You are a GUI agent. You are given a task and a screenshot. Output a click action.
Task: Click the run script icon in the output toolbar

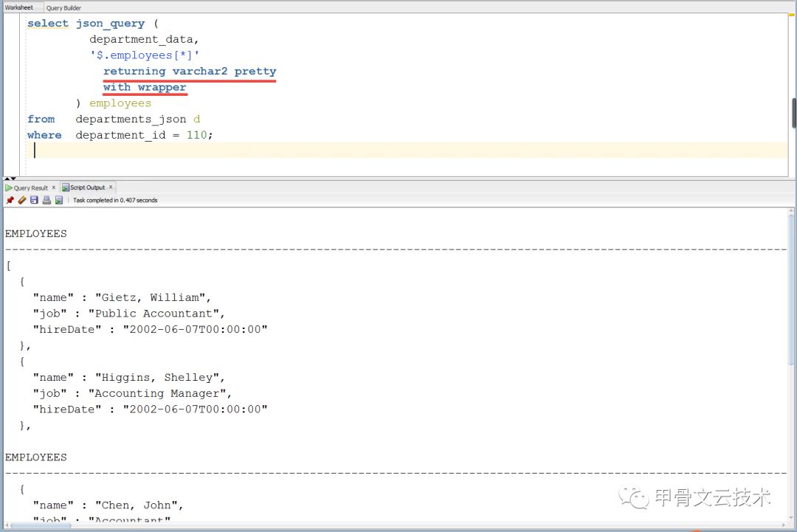point(59,200)
